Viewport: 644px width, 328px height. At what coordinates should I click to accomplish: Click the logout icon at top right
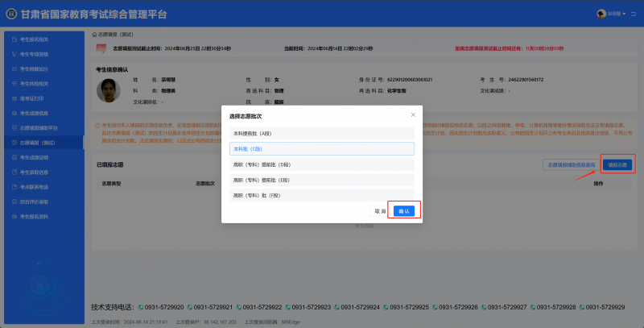point(634,14)
